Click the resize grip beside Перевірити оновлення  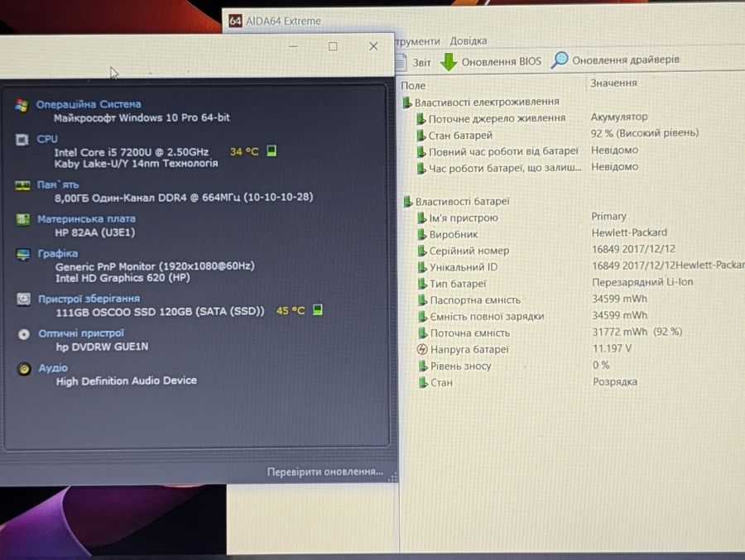point(392,477)
